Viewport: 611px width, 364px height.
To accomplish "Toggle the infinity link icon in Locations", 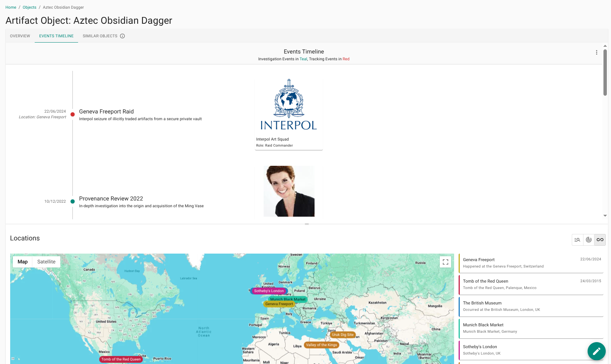I will click(x=600, y=240).
